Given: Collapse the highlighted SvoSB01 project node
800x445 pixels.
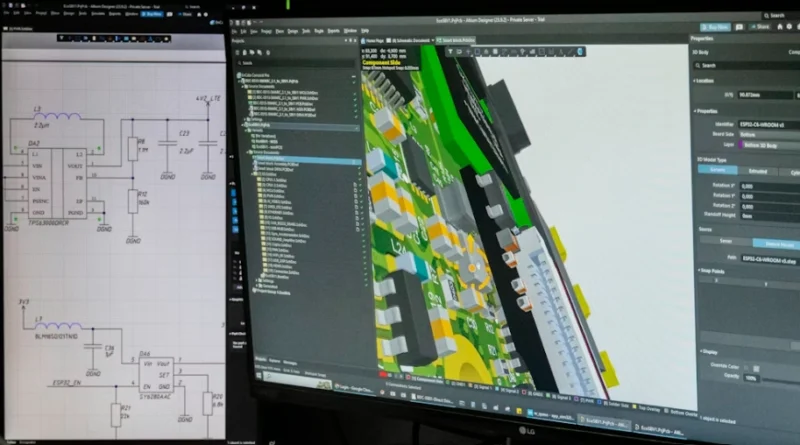Looking at the screenshot, I should [244, 125].
